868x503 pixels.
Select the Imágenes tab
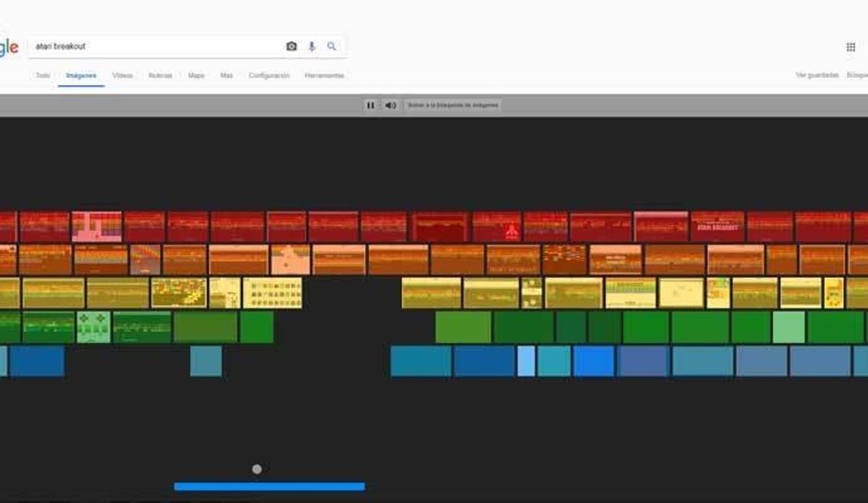pyautogui.click(x=81, y=75)
